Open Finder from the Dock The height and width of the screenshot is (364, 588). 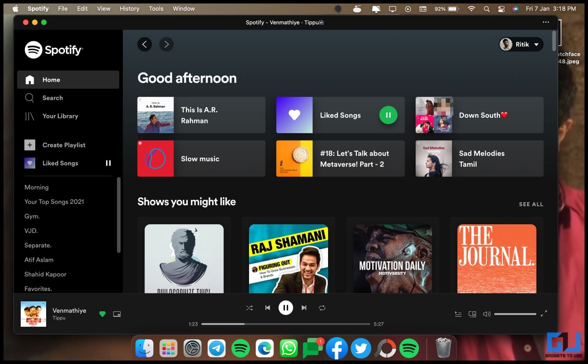(x=144, y=349)
